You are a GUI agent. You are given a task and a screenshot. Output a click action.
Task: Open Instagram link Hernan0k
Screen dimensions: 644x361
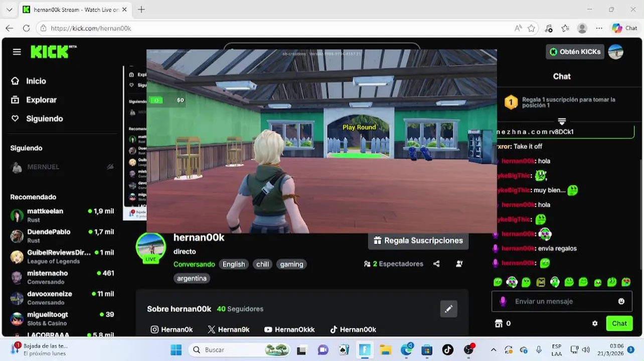coord(172,329)
